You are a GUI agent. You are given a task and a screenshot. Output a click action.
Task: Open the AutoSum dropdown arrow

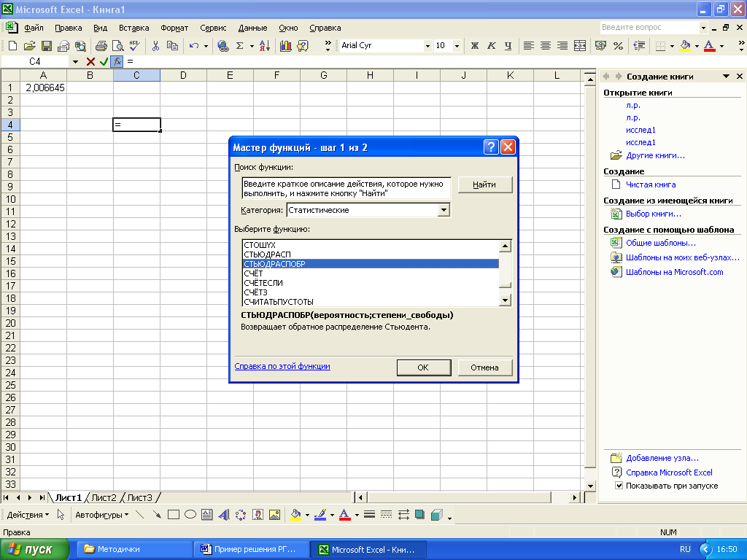coord(252,46)
